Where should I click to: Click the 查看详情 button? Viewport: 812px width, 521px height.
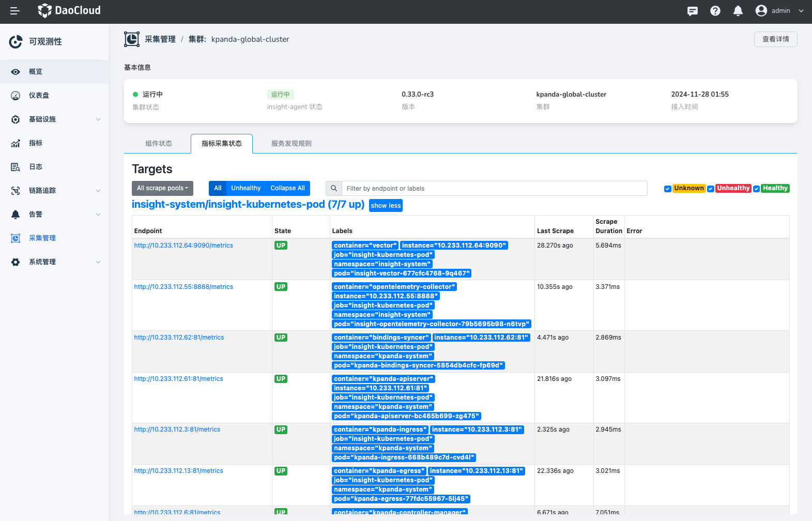775,39
